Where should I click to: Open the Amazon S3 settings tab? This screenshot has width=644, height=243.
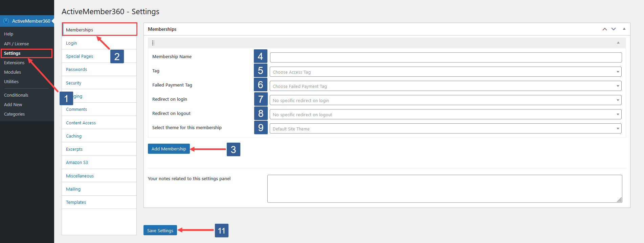99,162
